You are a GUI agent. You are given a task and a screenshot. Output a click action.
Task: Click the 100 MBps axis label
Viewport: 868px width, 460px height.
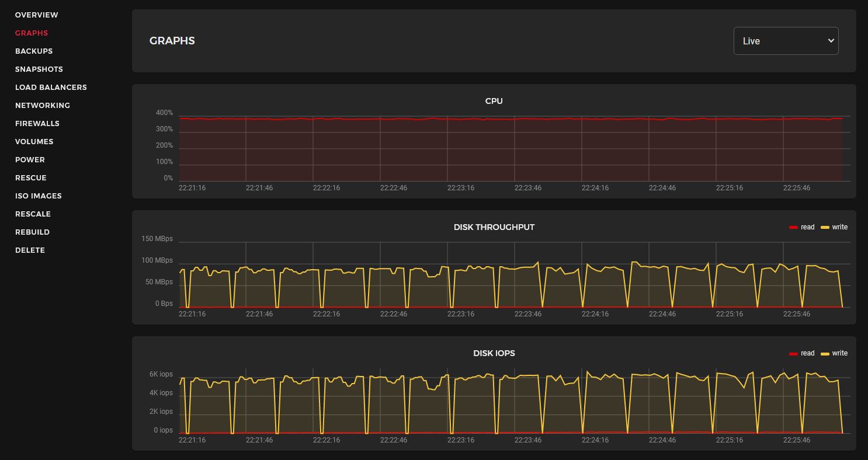pos(157,260)
